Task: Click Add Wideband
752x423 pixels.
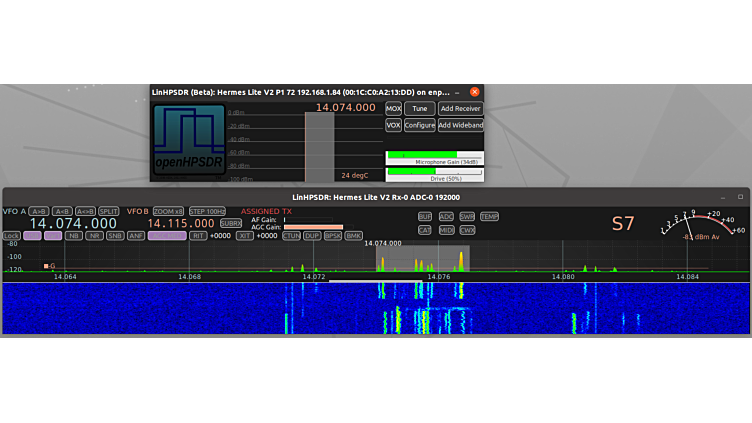Action: coord(460,125)
